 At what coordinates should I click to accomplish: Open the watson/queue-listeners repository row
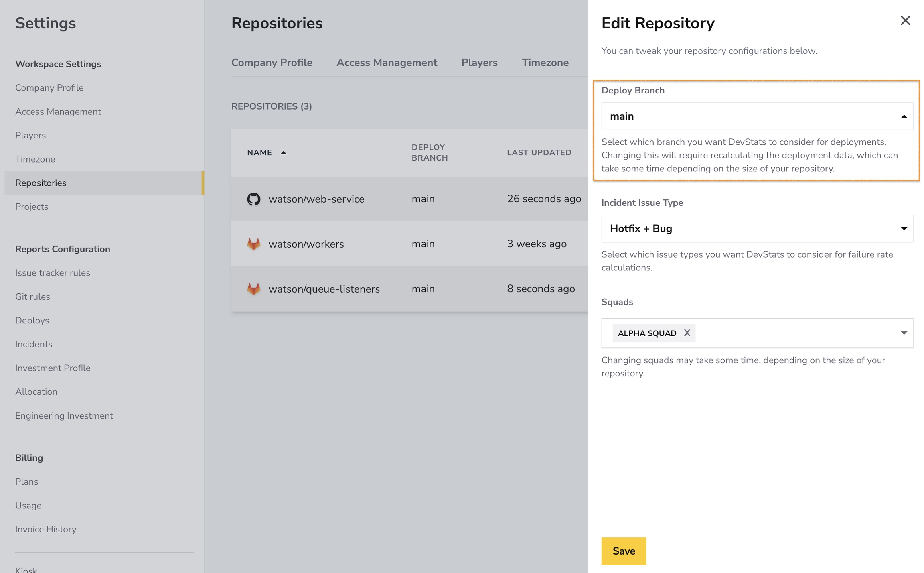pos(410,289)
